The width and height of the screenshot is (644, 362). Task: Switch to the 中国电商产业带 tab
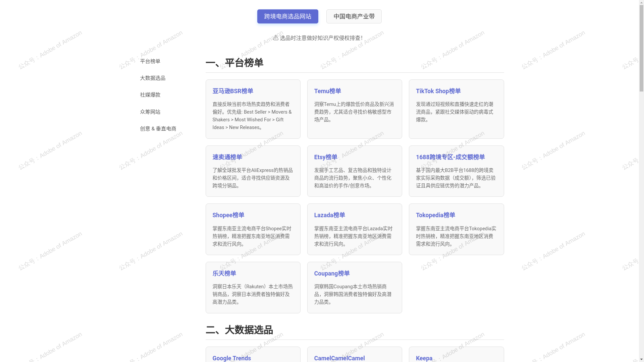pyautogui.click(x=354, y=16)
